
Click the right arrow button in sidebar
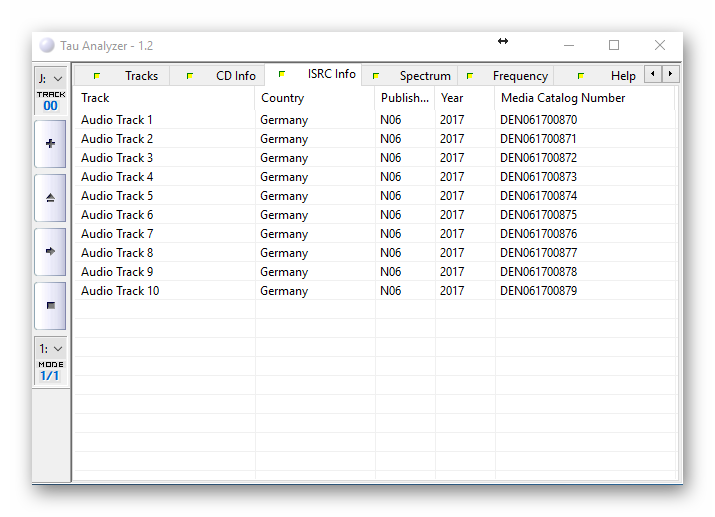50,252
